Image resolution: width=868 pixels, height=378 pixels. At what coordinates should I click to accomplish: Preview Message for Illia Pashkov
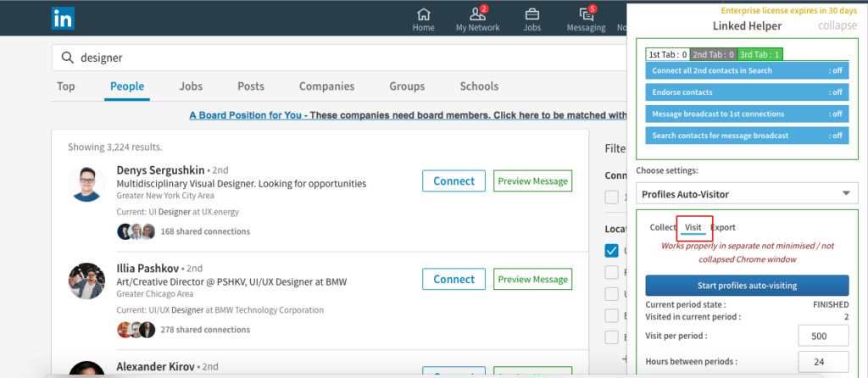(x=532, y=279)
